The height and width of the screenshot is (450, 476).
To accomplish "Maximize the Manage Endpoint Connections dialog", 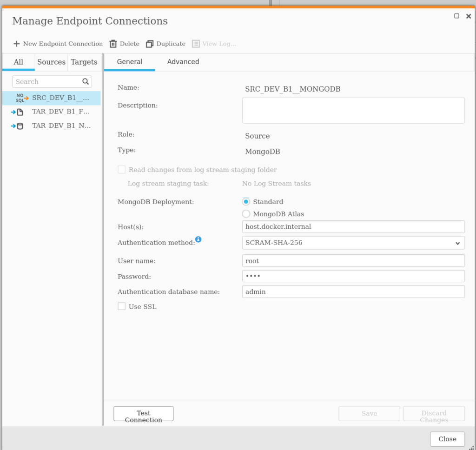I will click(456, 16).
